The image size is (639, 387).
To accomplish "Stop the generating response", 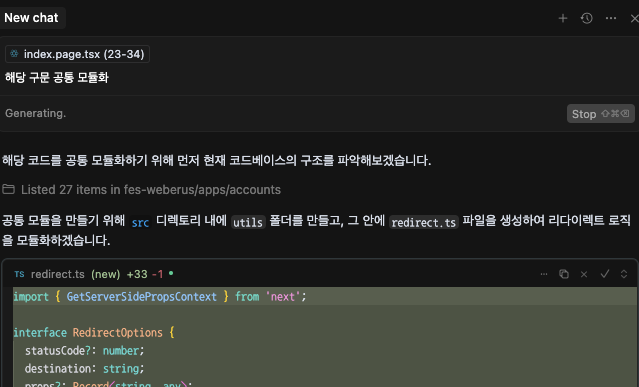I will pos(600,114).
